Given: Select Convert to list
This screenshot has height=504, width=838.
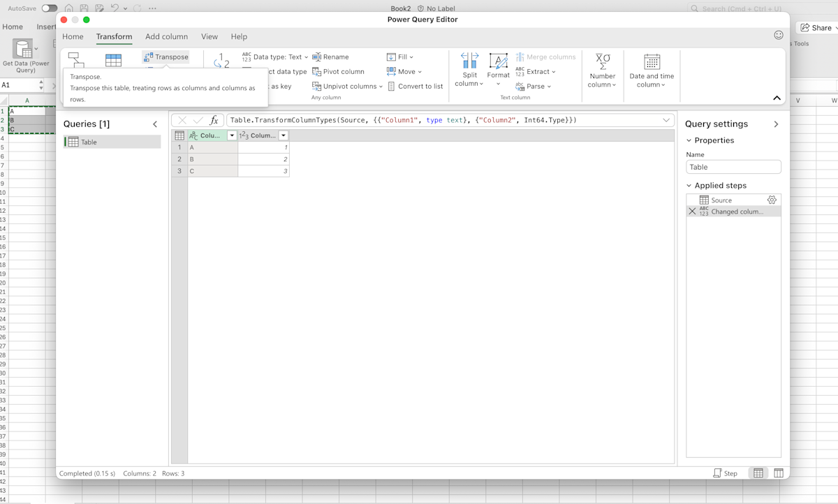Looking at the screenshot, I should (x=420, y=86).
